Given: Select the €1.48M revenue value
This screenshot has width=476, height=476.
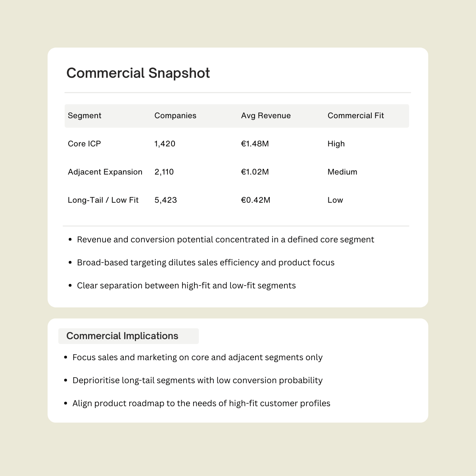Looking at the screenshot, I should click(255, 144).
